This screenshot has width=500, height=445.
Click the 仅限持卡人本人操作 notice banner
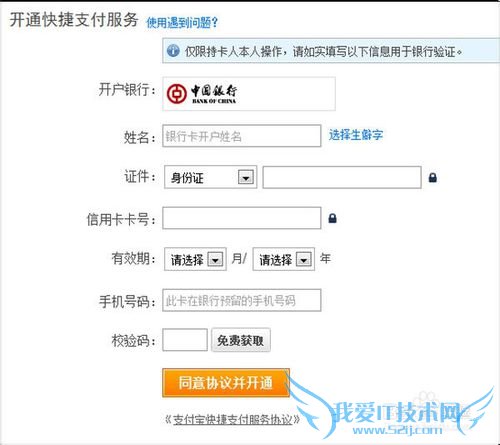pyautogui.click(x=331, y=51)
